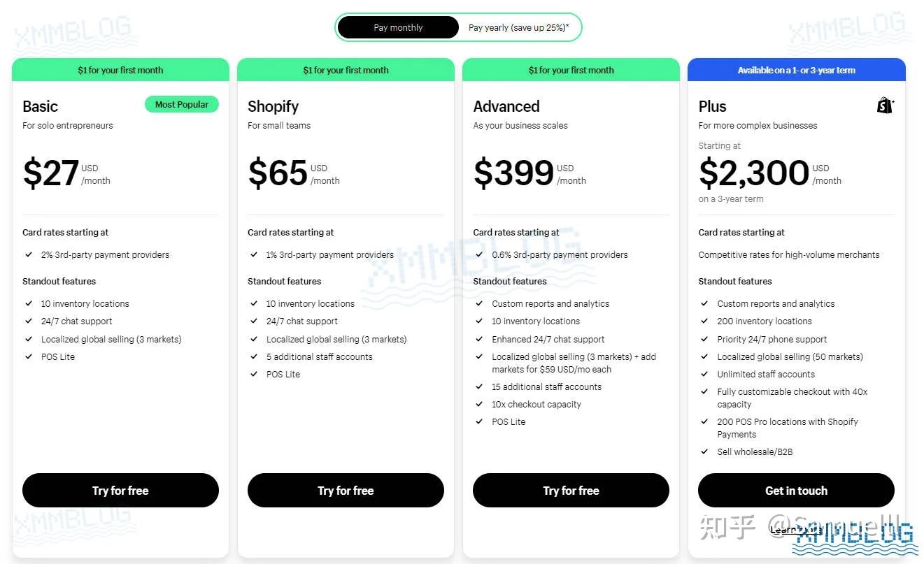The height and width of the screenshot is (564, 924).
Task: Select the "Pay monthly" billing option
Action: pos(398,27)
